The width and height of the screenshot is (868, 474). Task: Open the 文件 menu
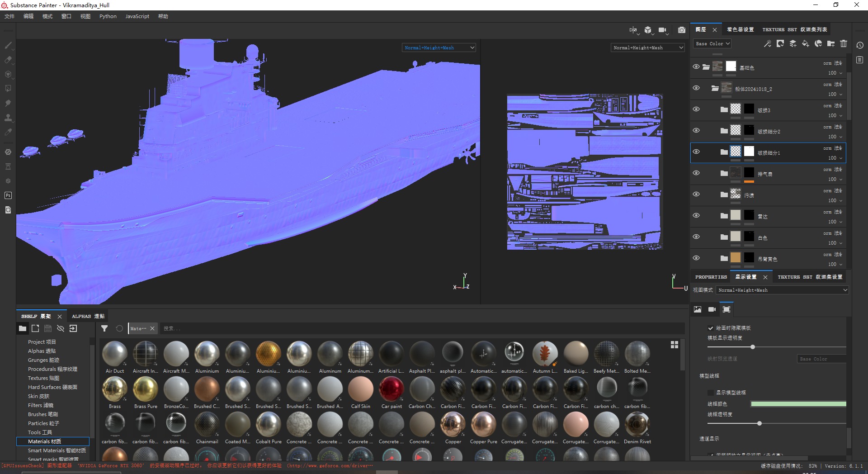pos(9,16)
